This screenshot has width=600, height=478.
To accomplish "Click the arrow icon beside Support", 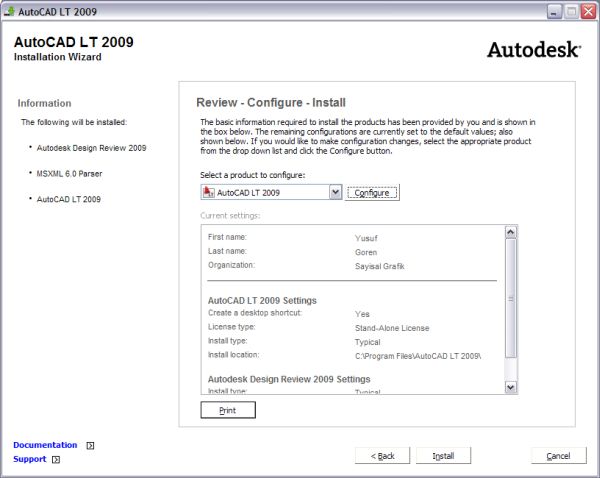I will tap(56, 460).
